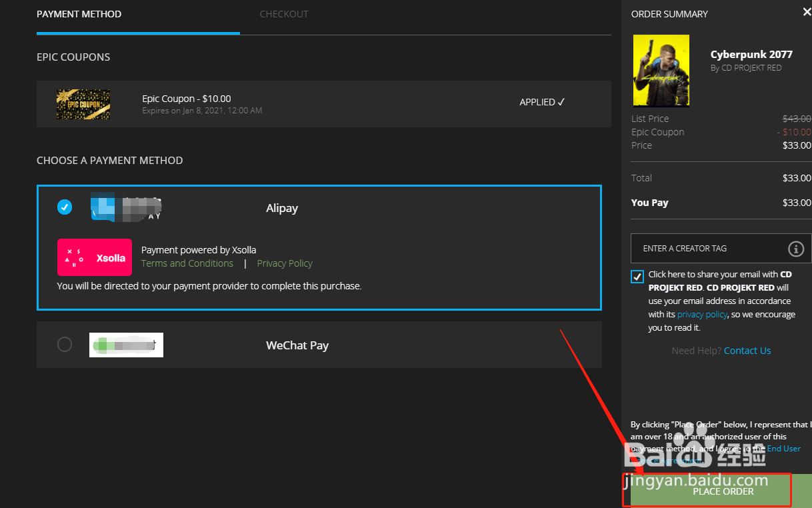Viewport: 812px width, 508px height.
Task: Click the Cyberpunk 2077 cover thumbnail
Action: point(661,71)
